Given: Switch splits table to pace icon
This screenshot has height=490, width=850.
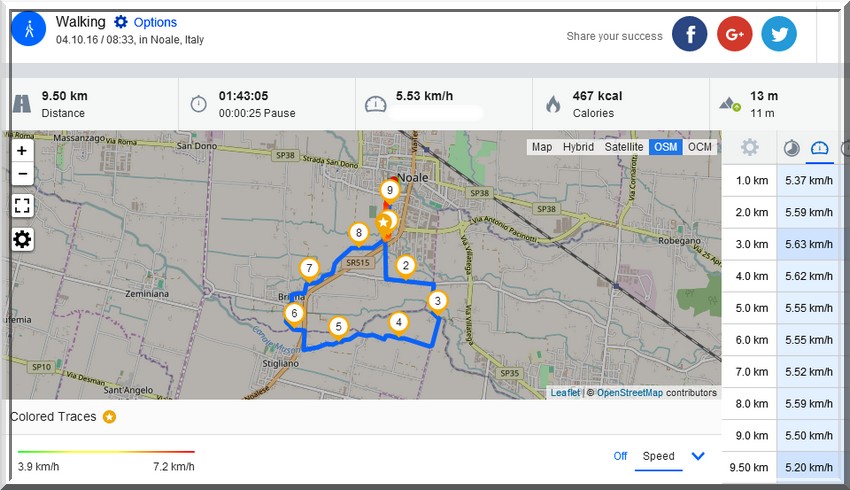Looking at the screenshot, I should point(790,148).
